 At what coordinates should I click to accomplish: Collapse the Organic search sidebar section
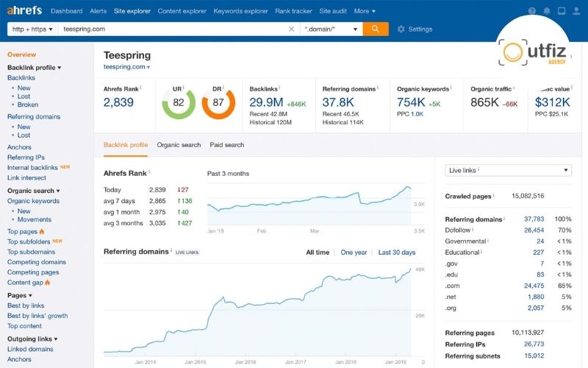click(34, 191)
